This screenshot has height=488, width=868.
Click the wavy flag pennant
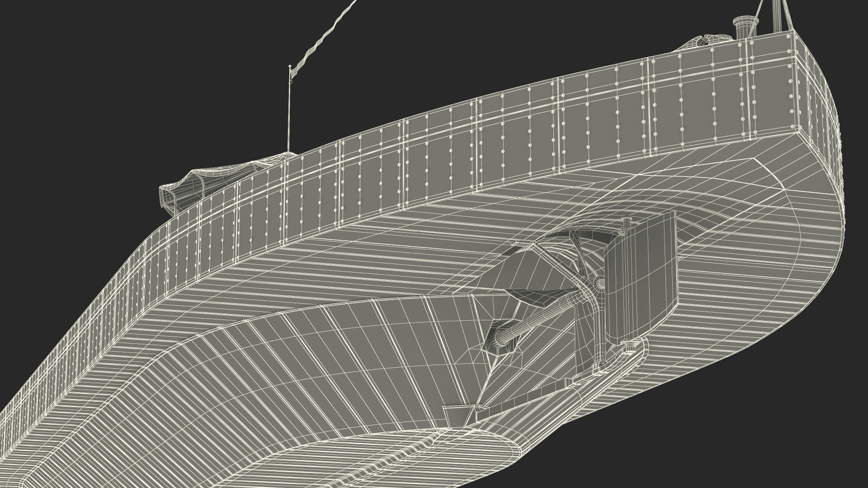coord(322,38)
